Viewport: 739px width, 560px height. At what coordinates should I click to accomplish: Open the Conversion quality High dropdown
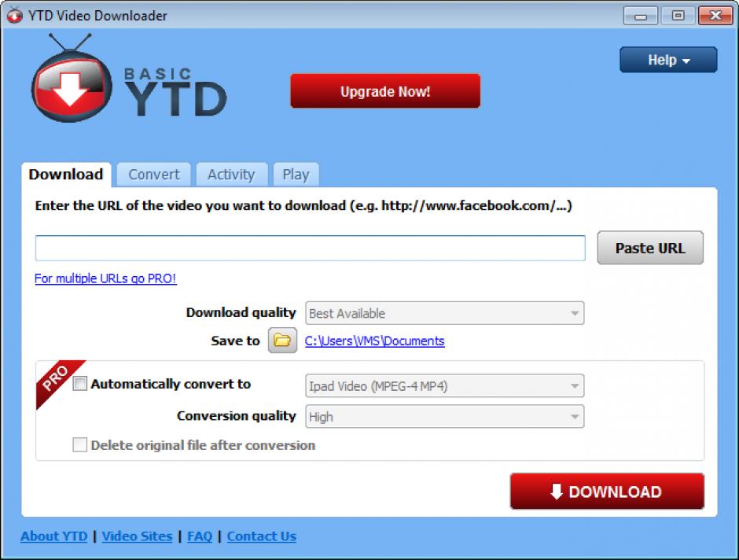tap(444, 417)
